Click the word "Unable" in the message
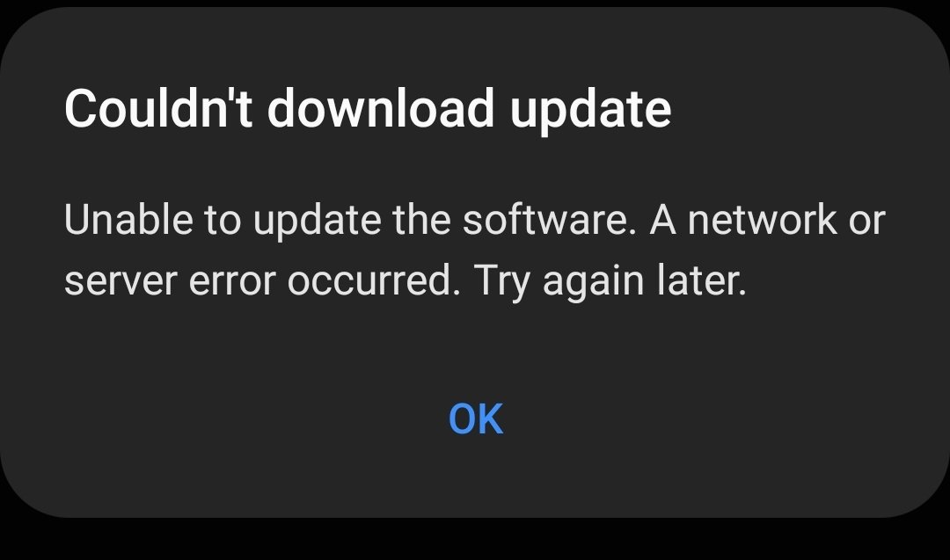950x560 pixels. (x=129, y=219)
